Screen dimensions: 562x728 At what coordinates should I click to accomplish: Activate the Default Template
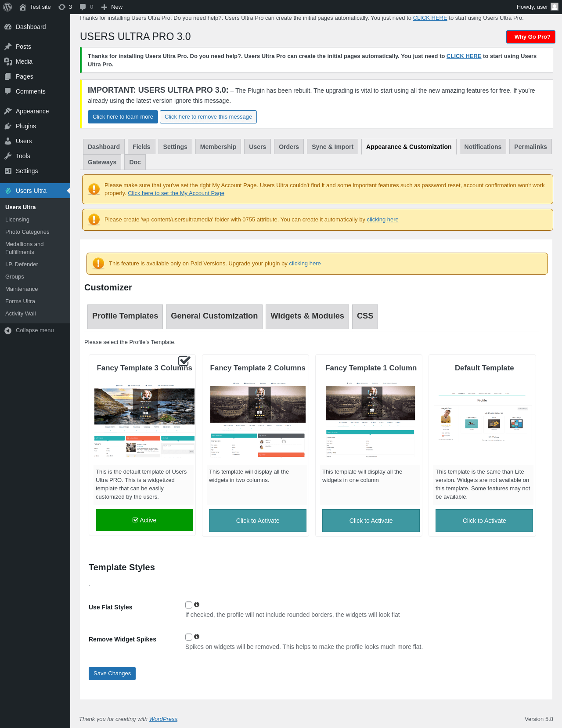point(484,521)
